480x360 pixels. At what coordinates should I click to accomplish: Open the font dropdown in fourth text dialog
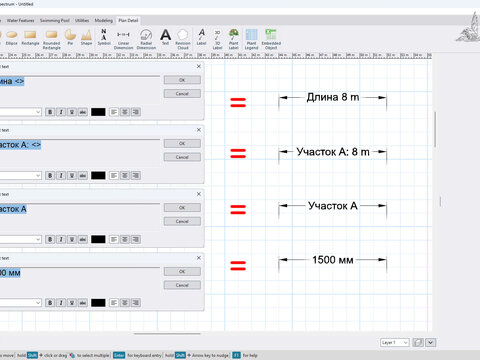coord(20,303)
